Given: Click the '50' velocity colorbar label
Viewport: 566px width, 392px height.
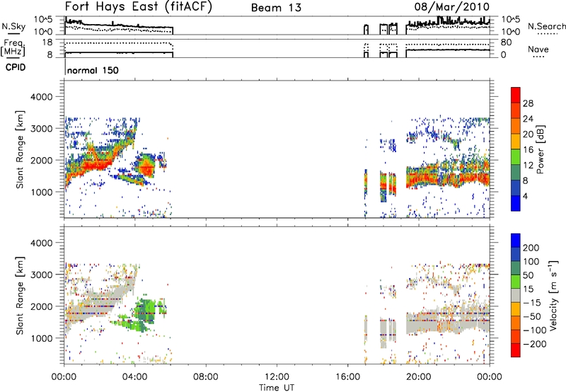Looking at the screenshot, I should [x=528, y=275].
